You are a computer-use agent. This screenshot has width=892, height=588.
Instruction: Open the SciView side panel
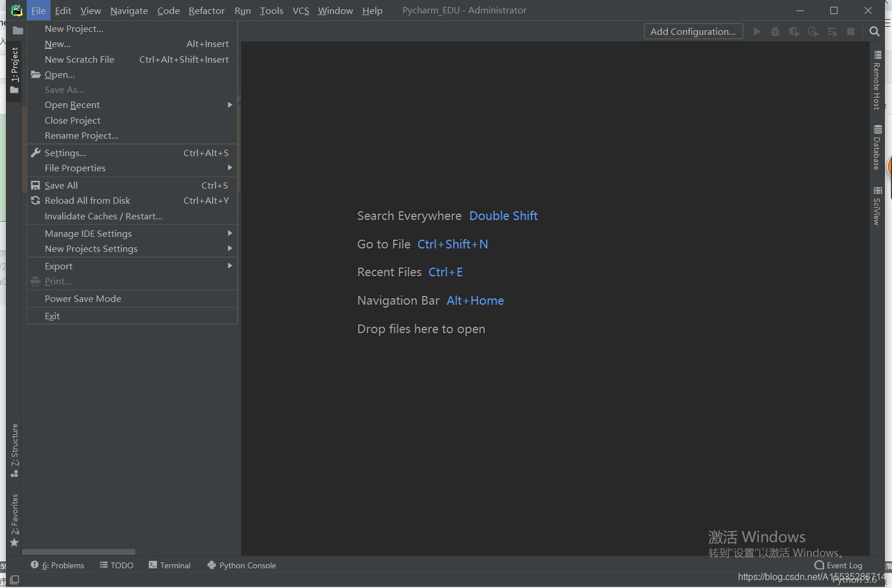(x=877, y=206)
